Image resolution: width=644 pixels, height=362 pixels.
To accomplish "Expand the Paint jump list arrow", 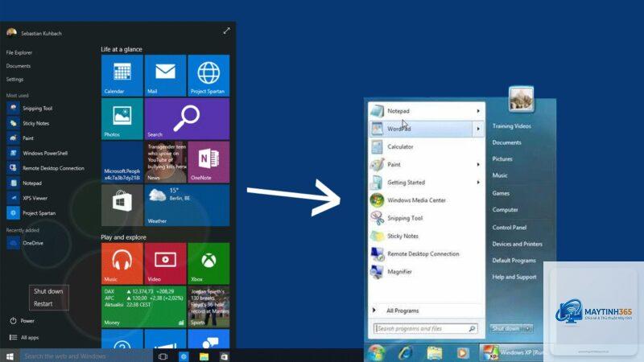I will coord(478,165).
